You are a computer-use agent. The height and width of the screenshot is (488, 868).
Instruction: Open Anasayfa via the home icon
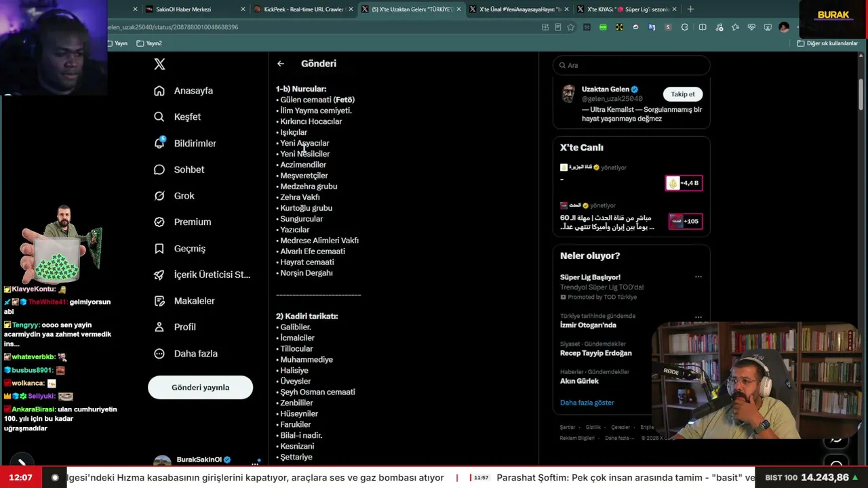(159, 91)
